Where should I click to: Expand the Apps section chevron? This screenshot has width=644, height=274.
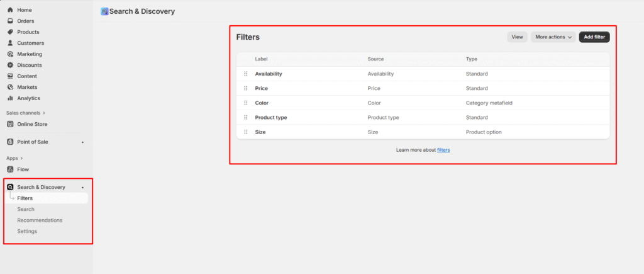coord(21,158)
